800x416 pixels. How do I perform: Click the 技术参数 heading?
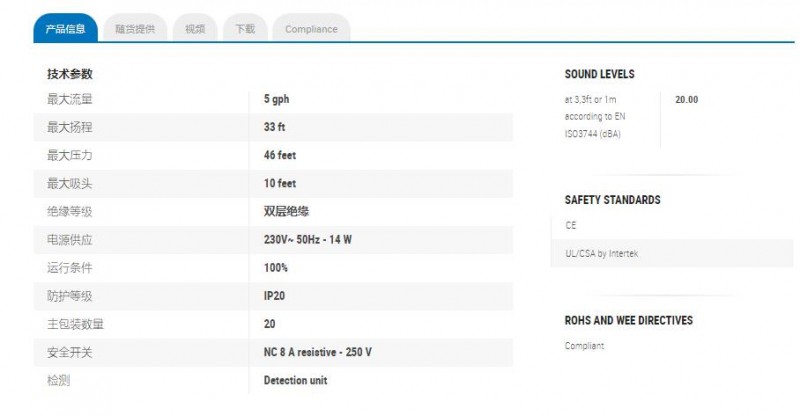tap(70, 74)
